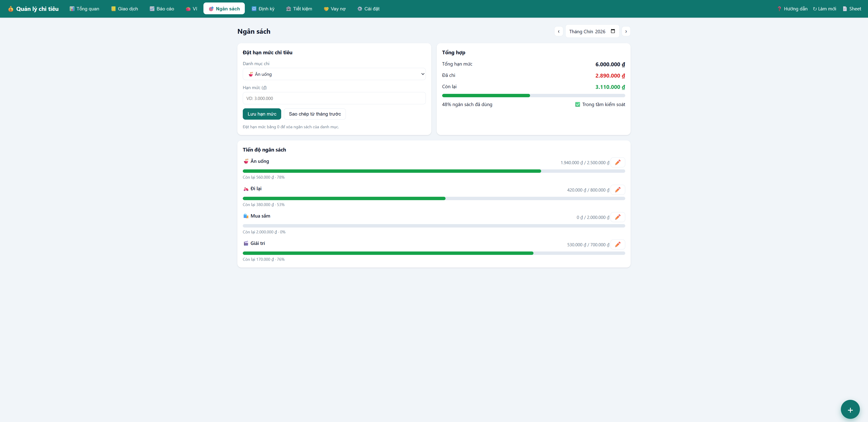Click the floating plus add button

coord(850,410)
